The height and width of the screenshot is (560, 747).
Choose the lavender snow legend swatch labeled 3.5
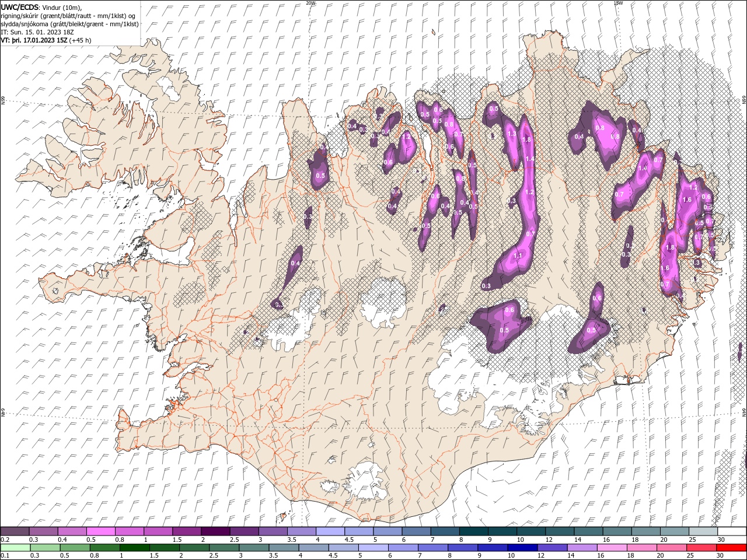point(301,531)
